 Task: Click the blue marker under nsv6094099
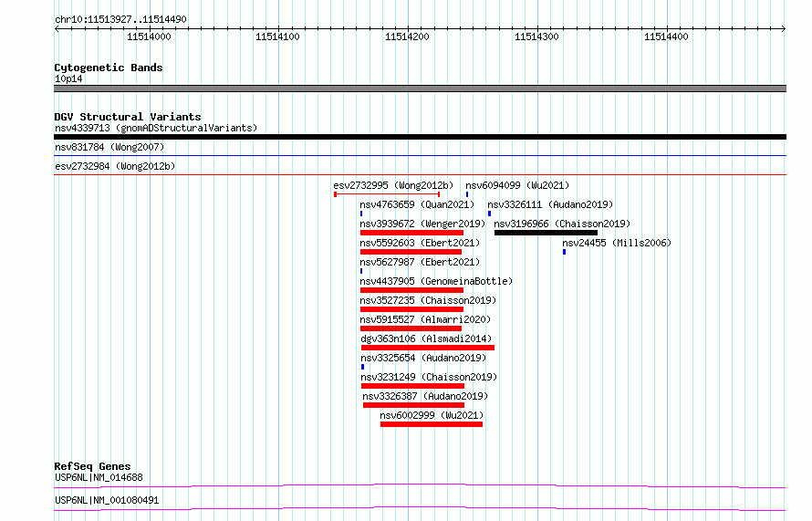467,194
